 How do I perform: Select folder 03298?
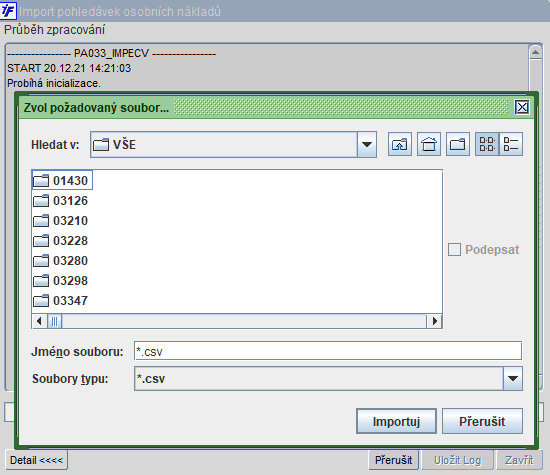[60, 281]
